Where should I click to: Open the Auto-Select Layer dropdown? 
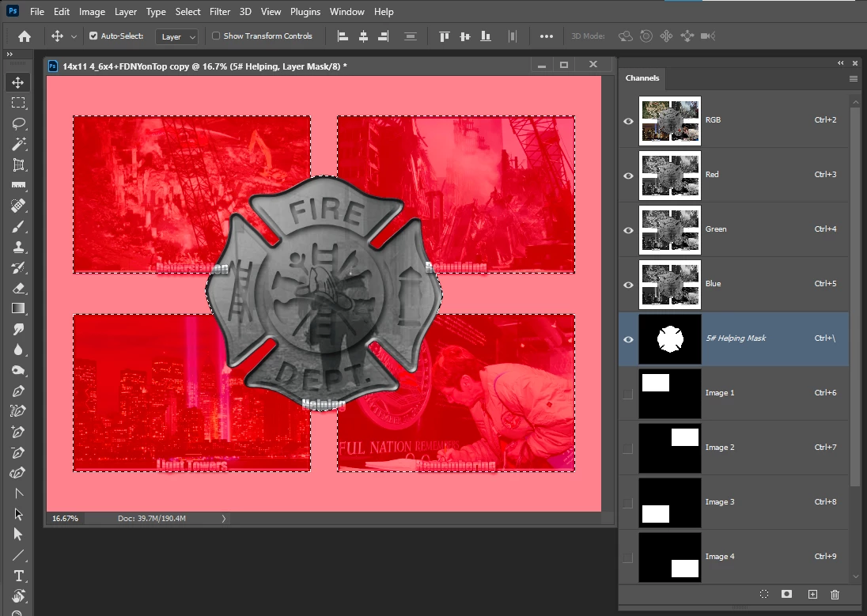177,36
